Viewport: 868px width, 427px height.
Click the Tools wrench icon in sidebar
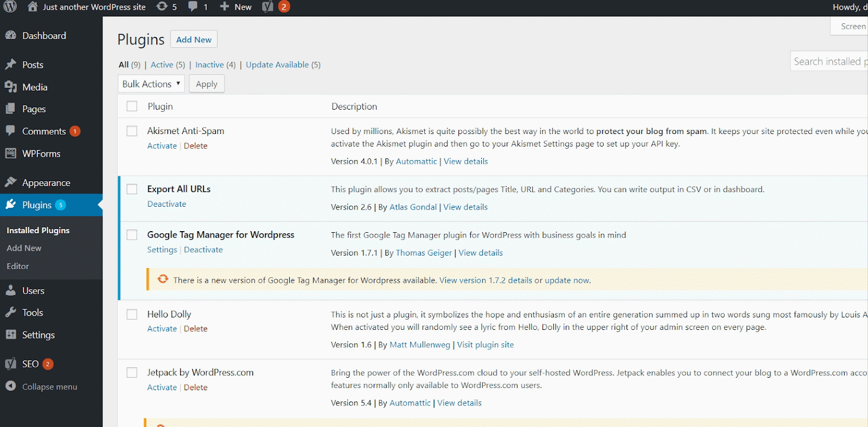11,313
